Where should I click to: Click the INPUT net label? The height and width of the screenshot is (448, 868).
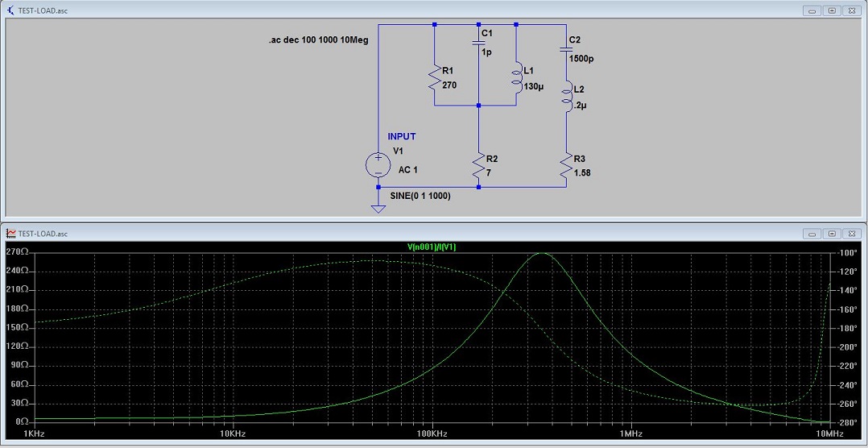pyautogui.click(x=401, y=136)
